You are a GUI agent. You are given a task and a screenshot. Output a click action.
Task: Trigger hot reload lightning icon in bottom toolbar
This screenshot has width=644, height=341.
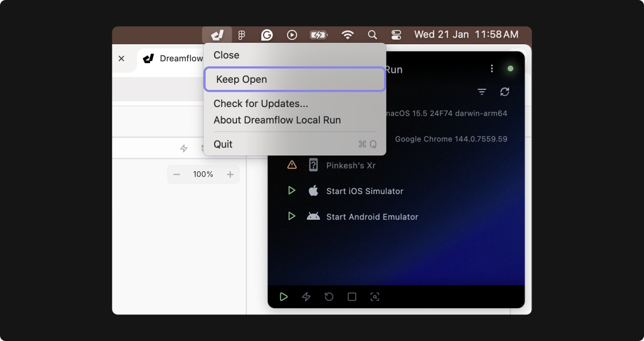(x=306, y=297)
